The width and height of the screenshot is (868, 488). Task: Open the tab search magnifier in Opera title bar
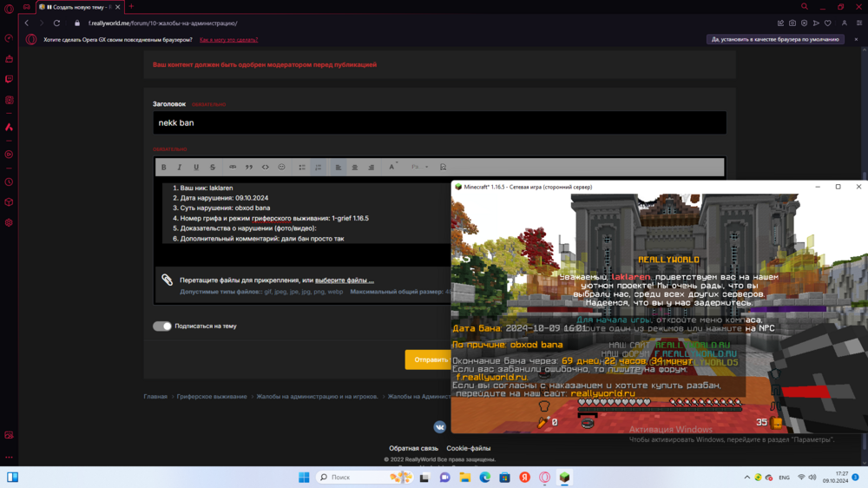(805, 7)
